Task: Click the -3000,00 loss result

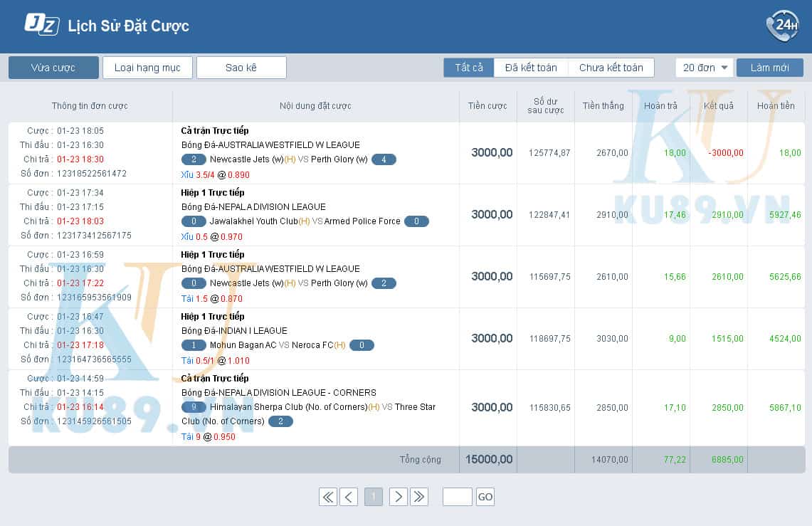Action: pos(725,153)
